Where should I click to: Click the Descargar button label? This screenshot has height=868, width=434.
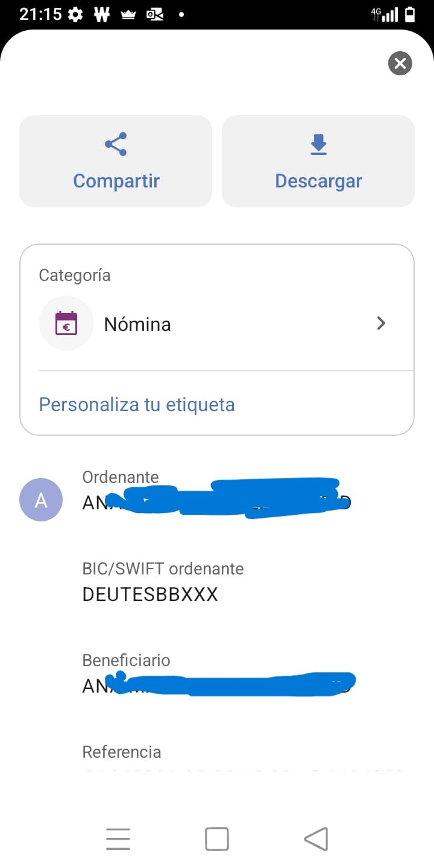point(318,181)
